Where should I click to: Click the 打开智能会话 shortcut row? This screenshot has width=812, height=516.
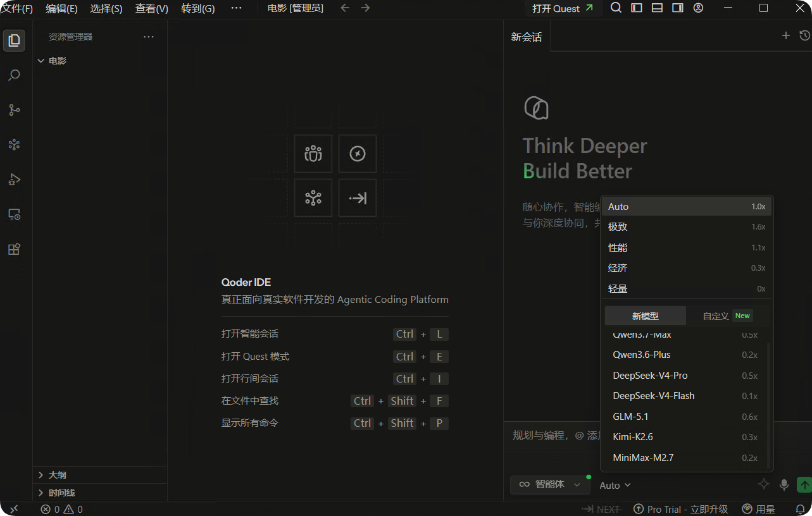point(335,334)
